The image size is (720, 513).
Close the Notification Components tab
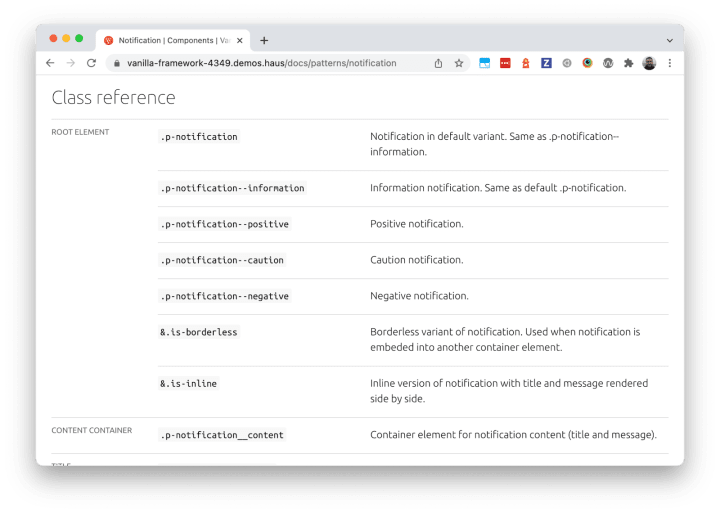240,40
